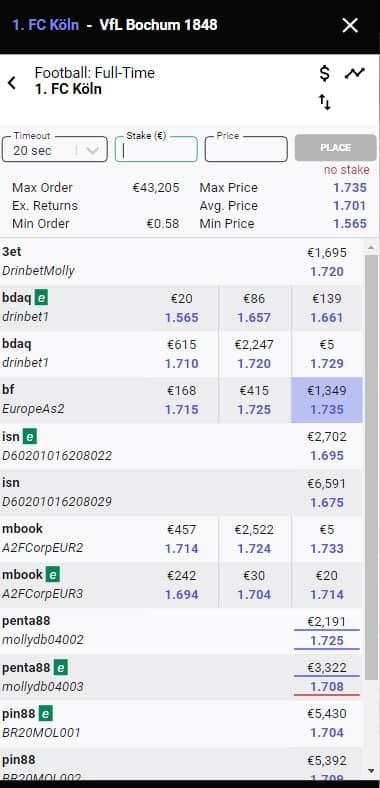Select highlighted bf price 1.735 cell
This screenshot has height=788, width=380.
click(327, 400)
